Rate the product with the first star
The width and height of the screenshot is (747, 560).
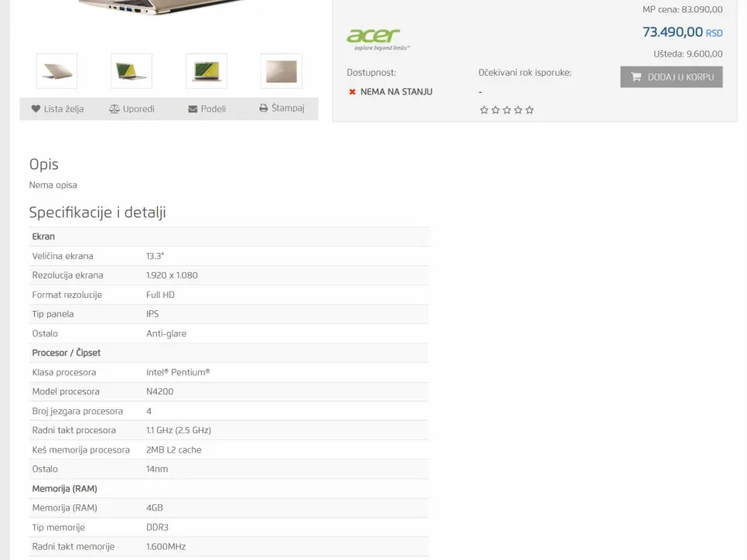coord(484,110)
